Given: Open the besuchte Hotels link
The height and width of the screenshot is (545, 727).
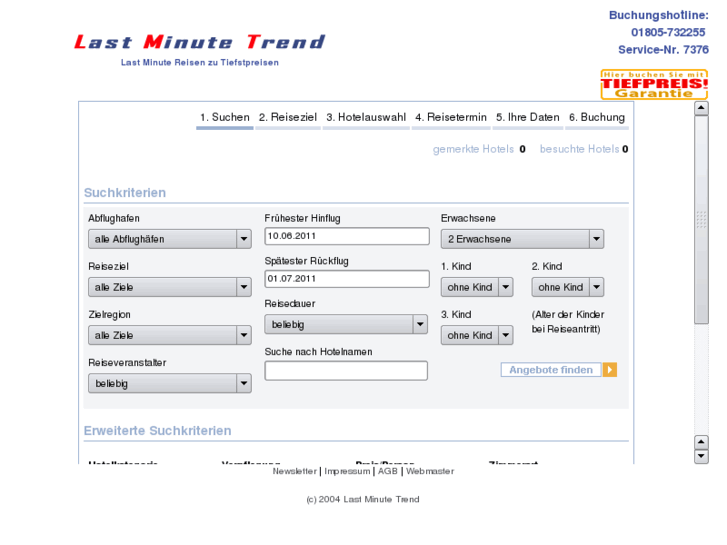Looking at the screenshot, I should pos(580,149).
